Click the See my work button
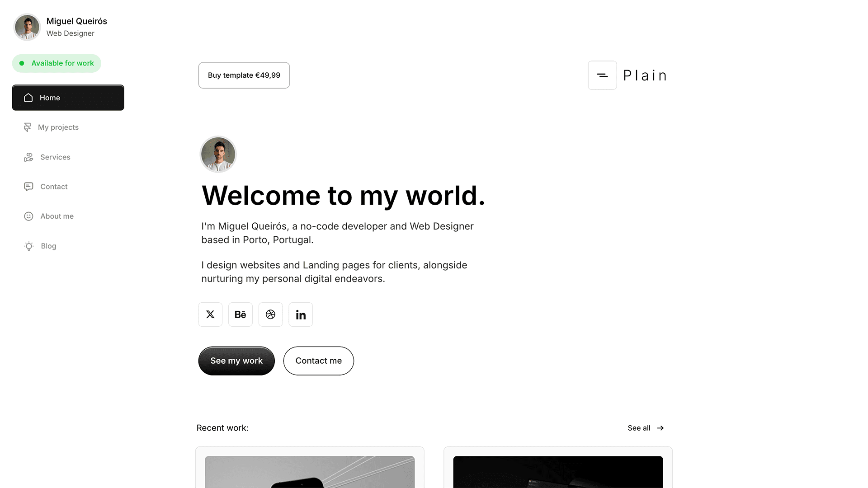Image resolution: width=868 pixels, height=488 pixels. 237,361
